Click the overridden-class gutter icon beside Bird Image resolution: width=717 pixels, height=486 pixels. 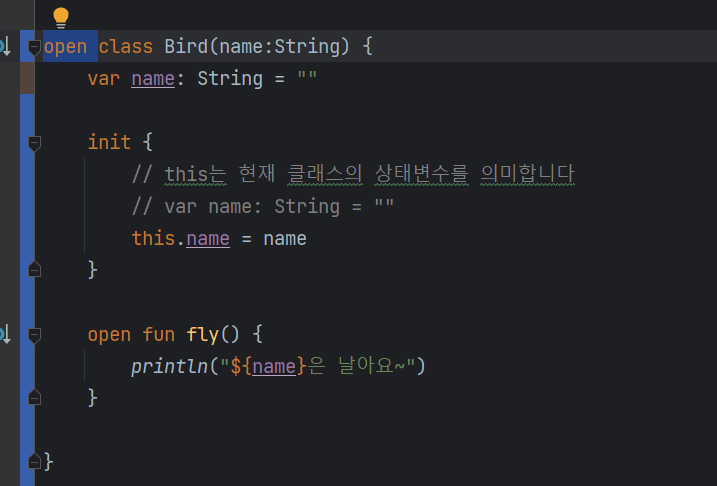5,47
